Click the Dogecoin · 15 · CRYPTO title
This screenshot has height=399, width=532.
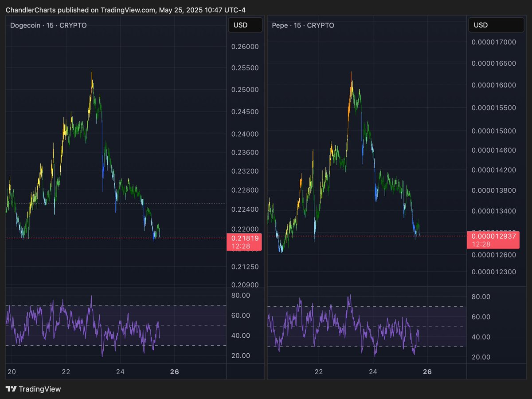[x=48, y=25]
